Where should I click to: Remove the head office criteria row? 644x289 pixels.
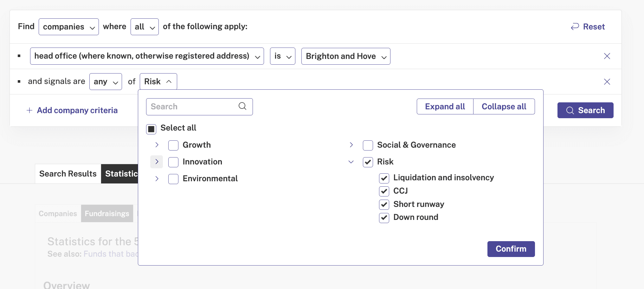click(x=607, y=56)
